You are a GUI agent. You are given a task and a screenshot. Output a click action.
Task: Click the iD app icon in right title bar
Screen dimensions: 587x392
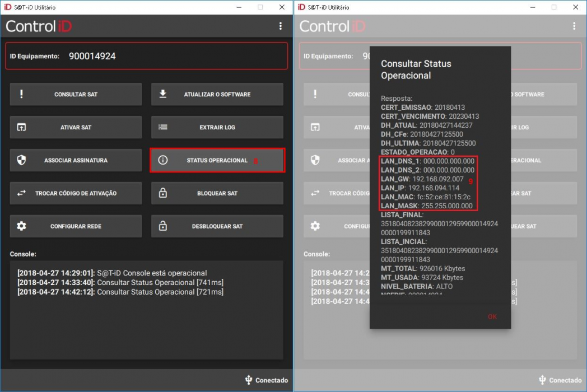pyautogui.click(x=301, y=7)
